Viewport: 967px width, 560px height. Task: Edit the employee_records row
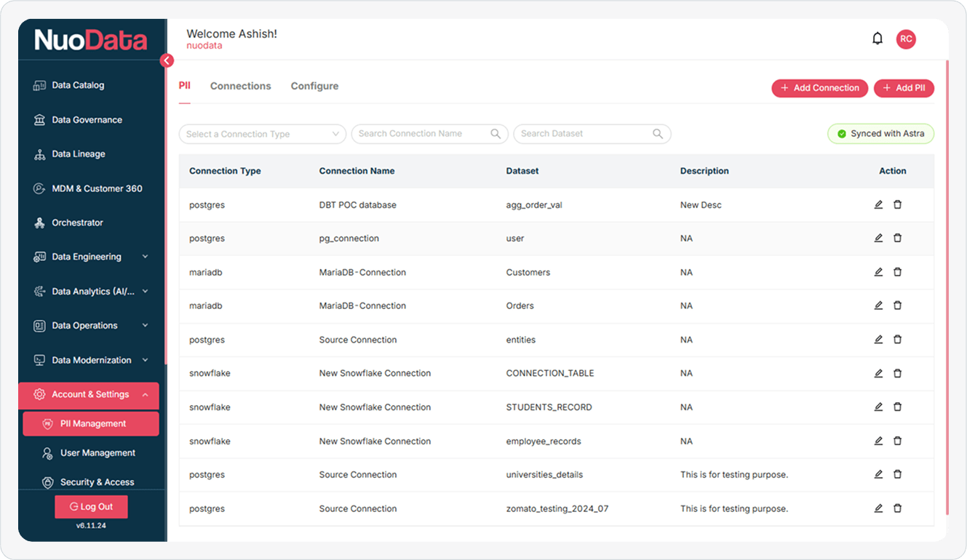click(x=878, y=441)
